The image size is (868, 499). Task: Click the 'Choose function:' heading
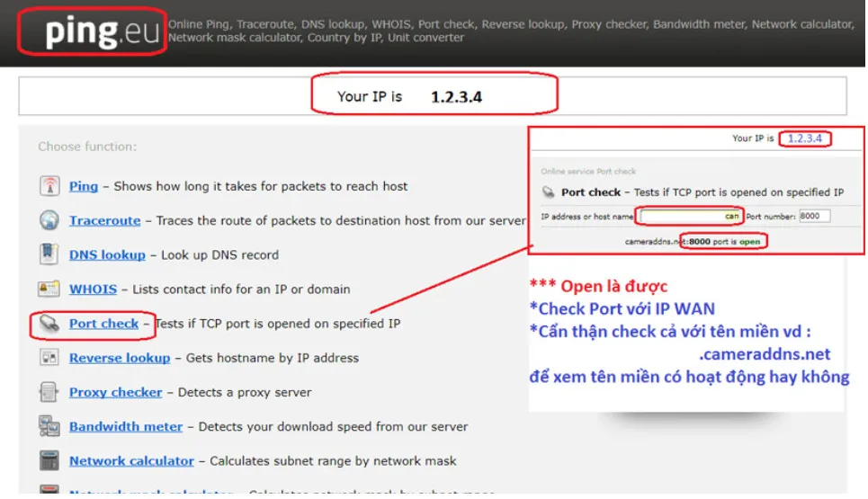pos(87,147)
